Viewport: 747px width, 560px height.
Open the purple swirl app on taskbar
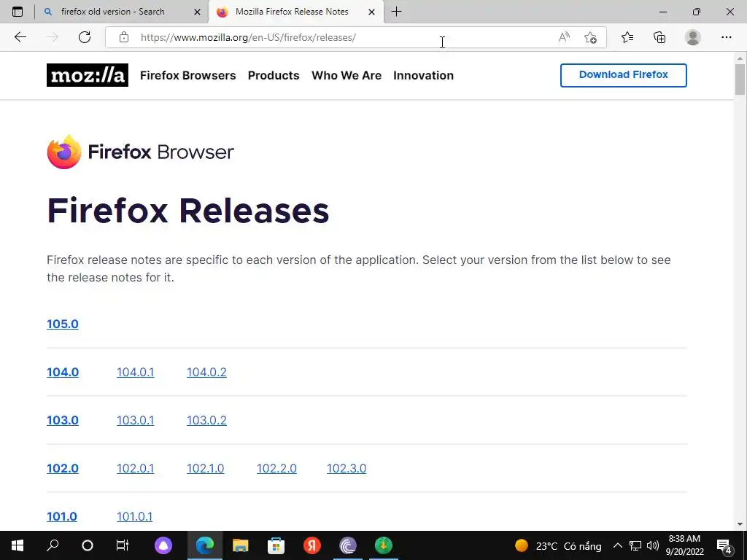pyautogui.click(x=348, y=545)
